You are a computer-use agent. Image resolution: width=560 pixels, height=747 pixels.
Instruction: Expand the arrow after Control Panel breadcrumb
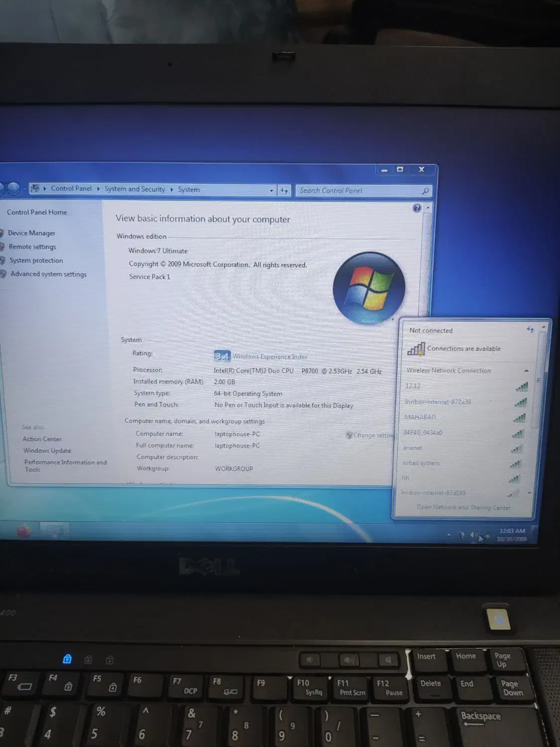[x=98, y=189]
